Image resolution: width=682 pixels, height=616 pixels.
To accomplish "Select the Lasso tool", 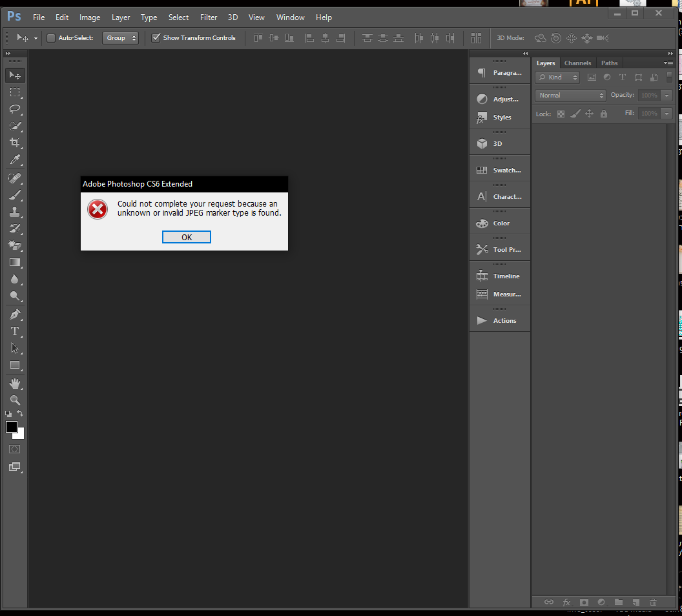I will pyautogui.click(x=15, y=109).
